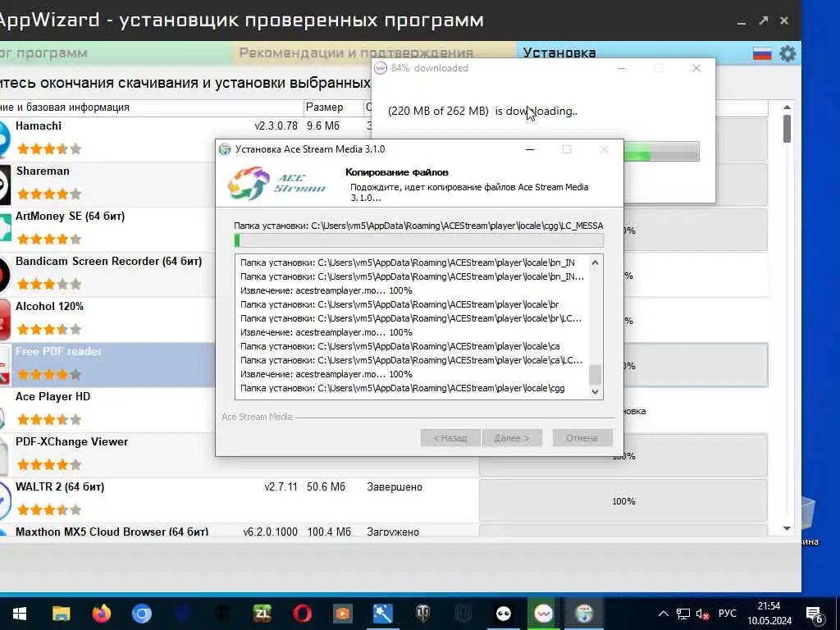Switch to green downloader taskbar icon

pos(543,614)
